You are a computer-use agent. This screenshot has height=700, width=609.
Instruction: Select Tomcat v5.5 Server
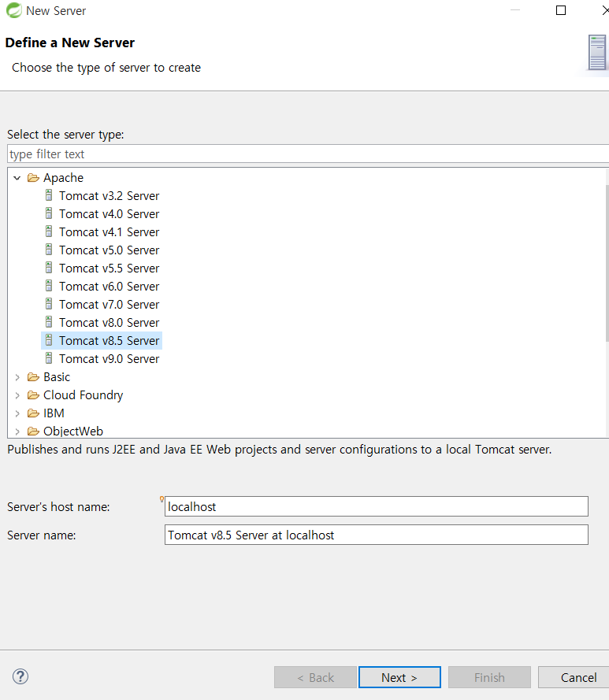pyautogui.click(x=109, y=269)
